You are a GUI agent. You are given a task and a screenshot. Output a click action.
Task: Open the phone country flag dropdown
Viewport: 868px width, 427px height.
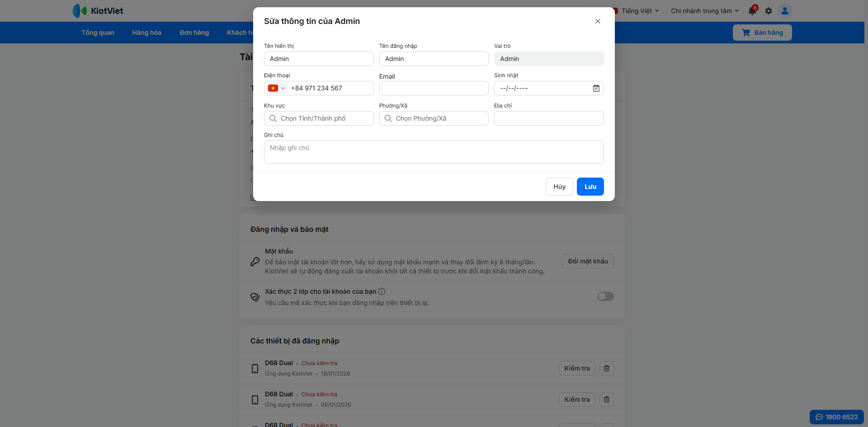pyautogui.click(x=276, y=89)
